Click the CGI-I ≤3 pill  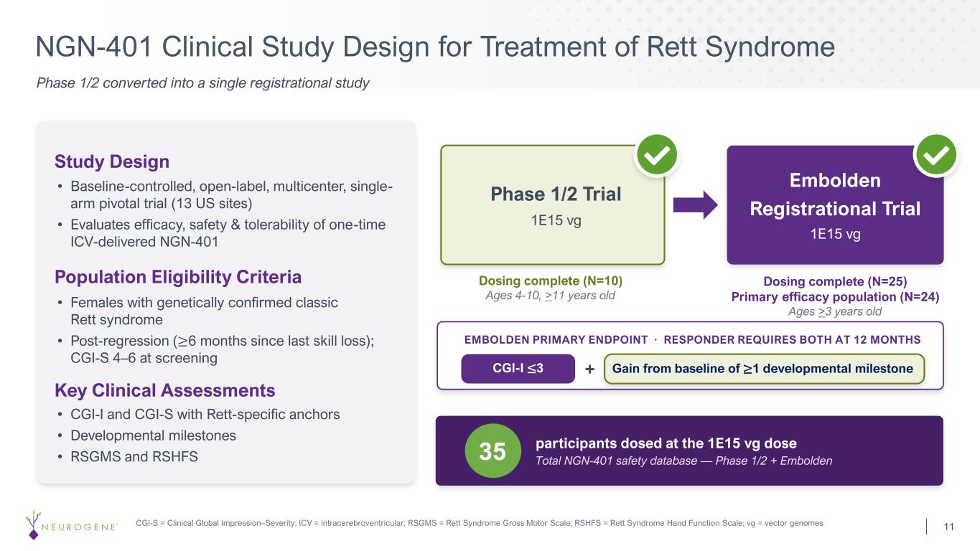[x=518, y=369]
